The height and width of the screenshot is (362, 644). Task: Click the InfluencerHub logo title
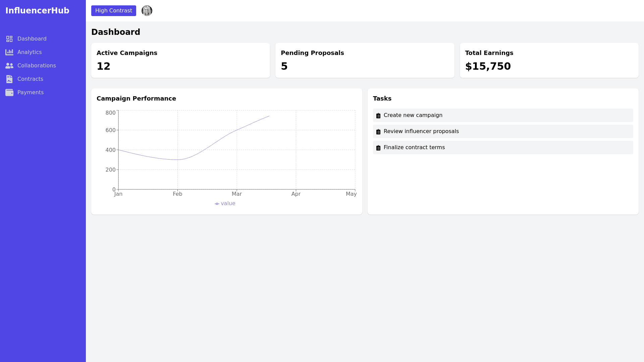coord(37,11)
